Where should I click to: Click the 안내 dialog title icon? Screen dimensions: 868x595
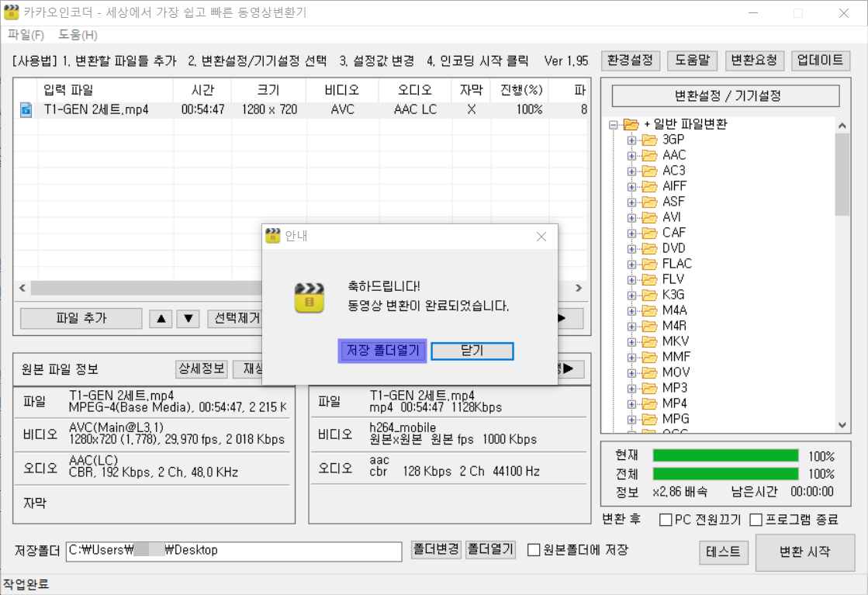pos(273,236)
